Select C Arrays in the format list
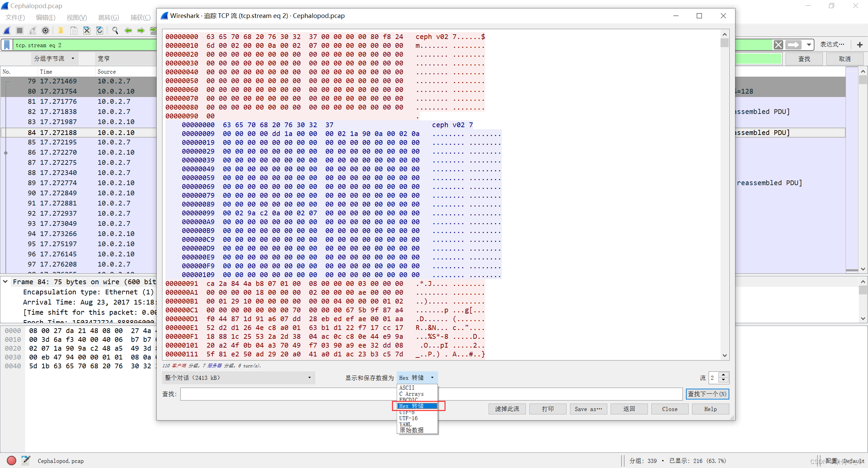The width and height of the screenshot is (868, 468). click(417, 394)
